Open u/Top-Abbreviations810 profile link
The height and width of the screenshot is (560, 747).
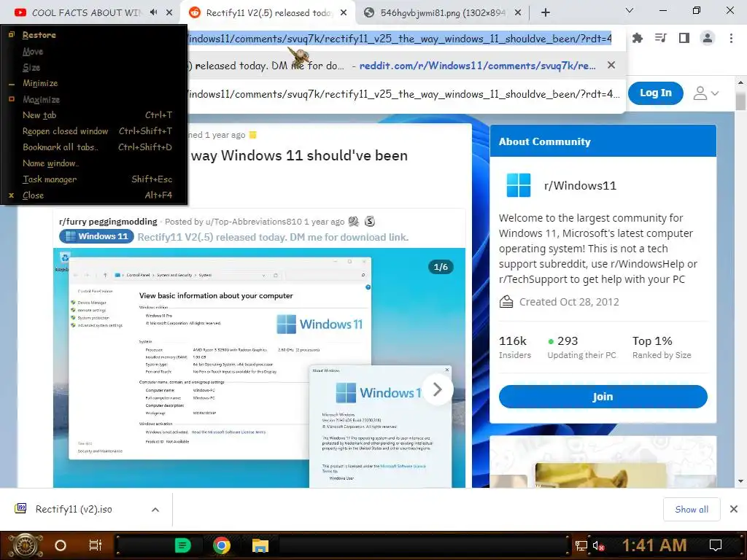point(253,222)
